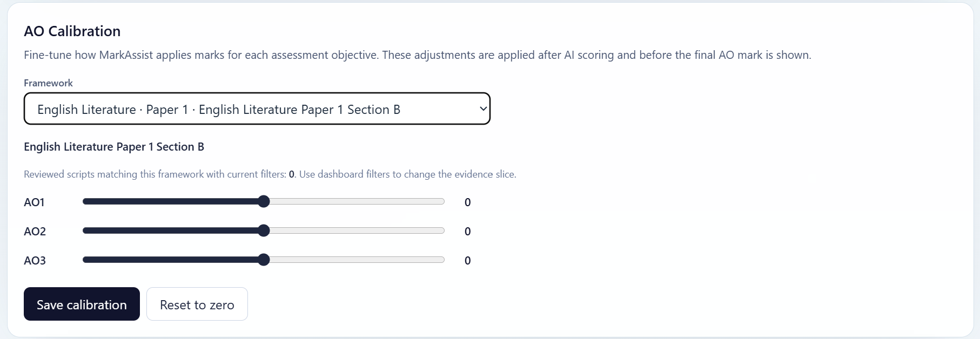
Task: Click the English Literature Paper 1 Section B subheading
Action: (x=113, y=146)
